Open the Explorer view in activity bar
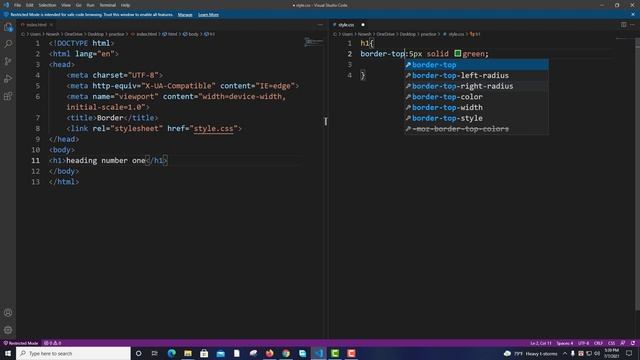Viewport: 640px width, 360px height. click(x=8, y=27)
